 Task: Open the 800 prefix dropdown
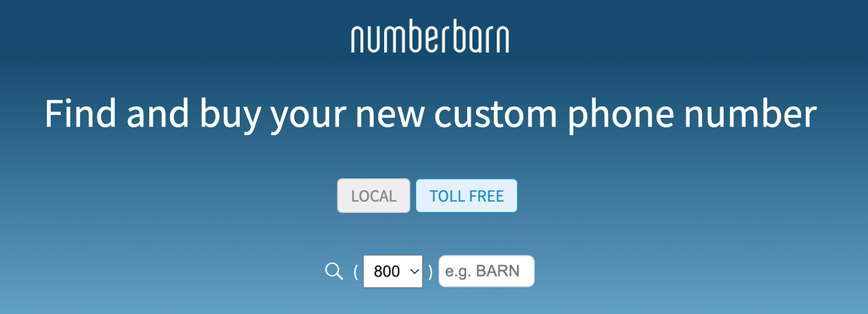(393, 271)
